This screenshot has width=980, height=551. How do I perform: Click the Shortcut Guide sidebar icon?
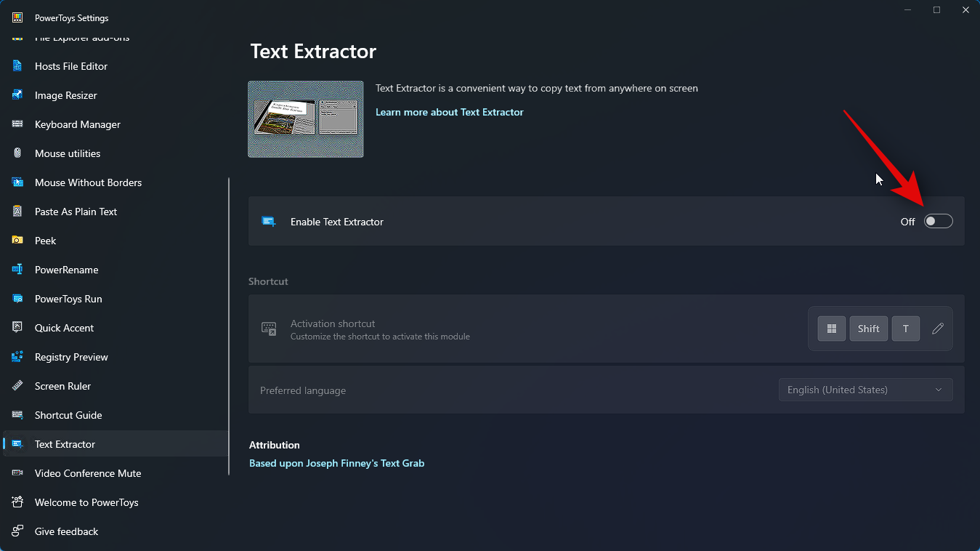(17, 415)
